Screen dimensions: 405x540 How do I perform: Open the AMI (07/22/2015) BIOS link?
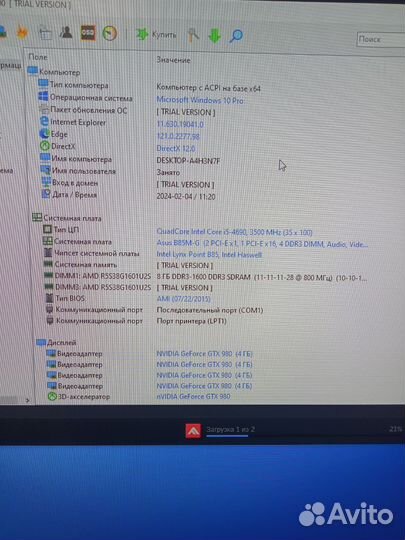click(x=183, y=299)
